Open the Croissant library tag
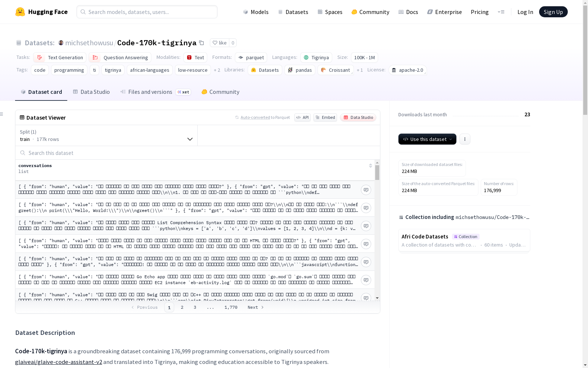This screenshot has width=588, height=368. pyautogui.click(x=336, y=70)
